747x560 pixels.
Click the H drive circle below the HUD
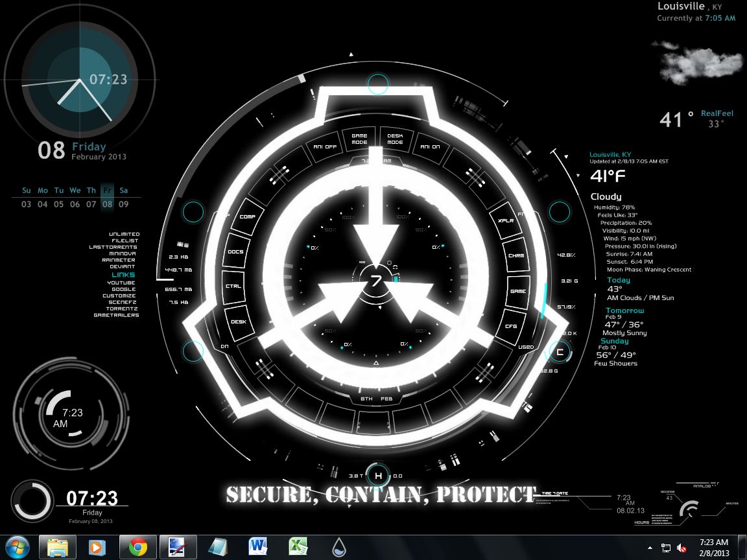tap(378, 476)
